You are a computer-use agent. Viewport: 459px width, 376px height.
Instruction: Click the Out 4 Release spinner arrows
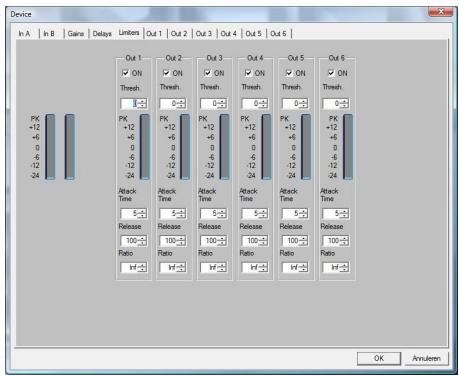(x=263, y=240)
